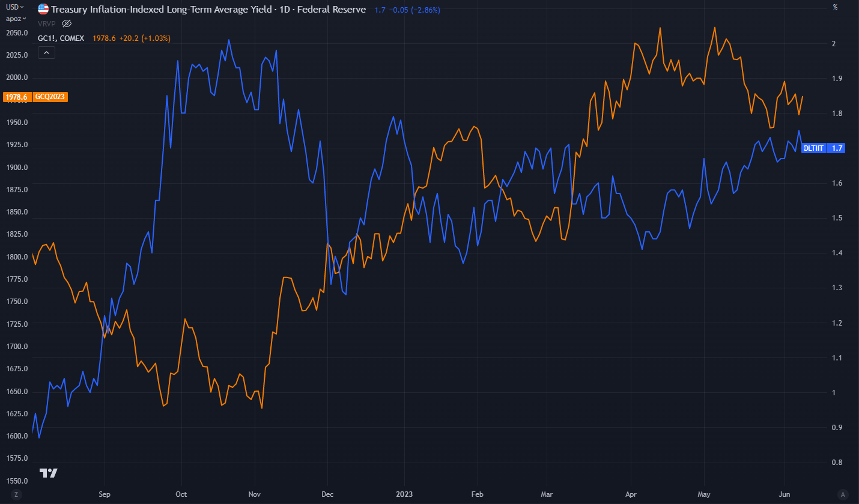
Task: Toggle auto scale with the A button
Action: point(843,494)
